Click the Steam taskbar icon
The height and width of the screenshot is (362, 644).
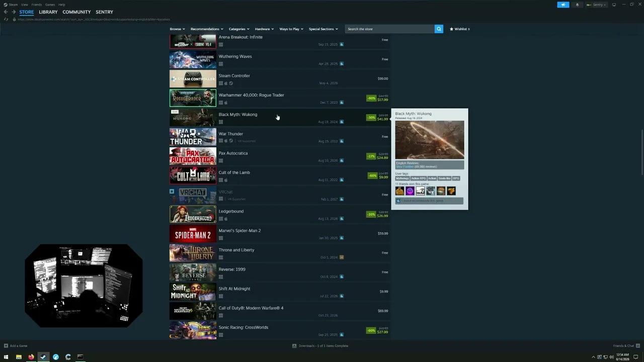(43, 357)
